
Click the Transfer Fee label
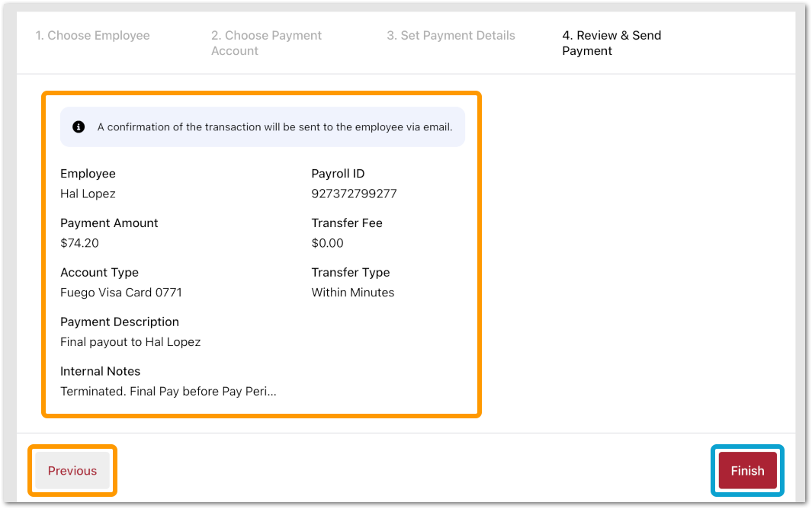[x=346, y=223]
